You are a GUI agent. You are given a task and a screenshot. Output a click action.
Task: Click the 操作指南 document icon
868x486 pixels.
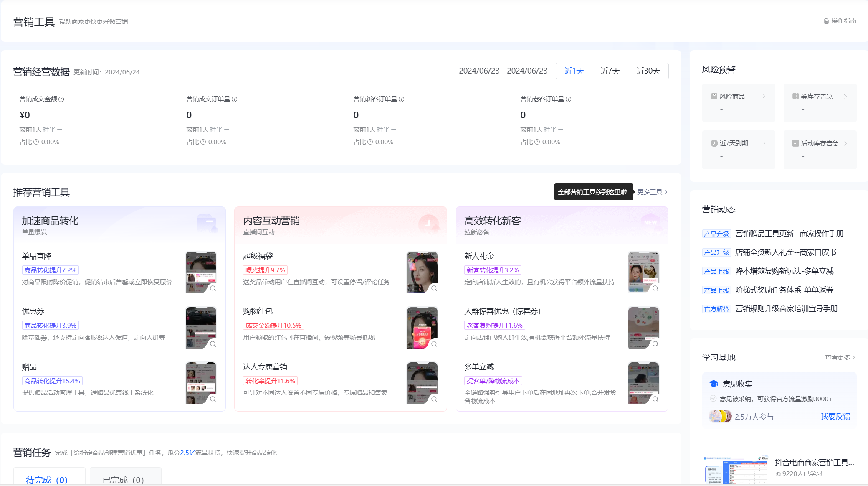(x=826, y=21)
